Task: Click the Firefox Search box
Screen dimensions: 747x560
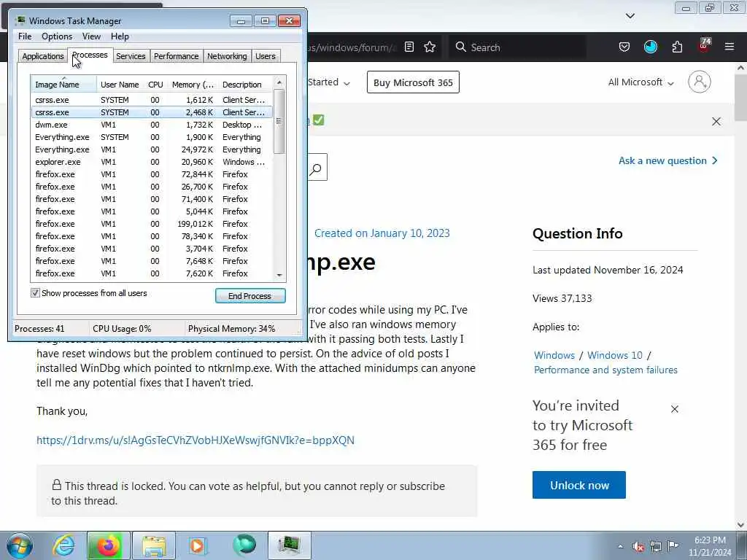Action: 517,47
